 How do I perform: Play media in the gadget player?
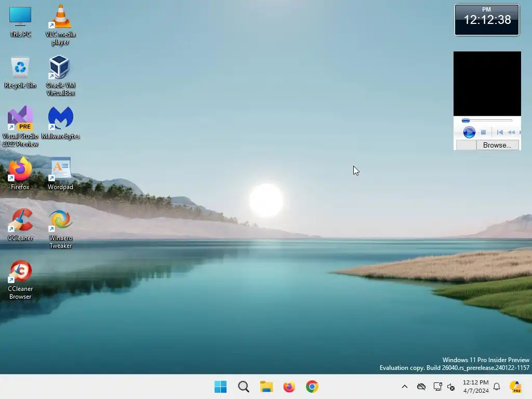tap(469, 132)
